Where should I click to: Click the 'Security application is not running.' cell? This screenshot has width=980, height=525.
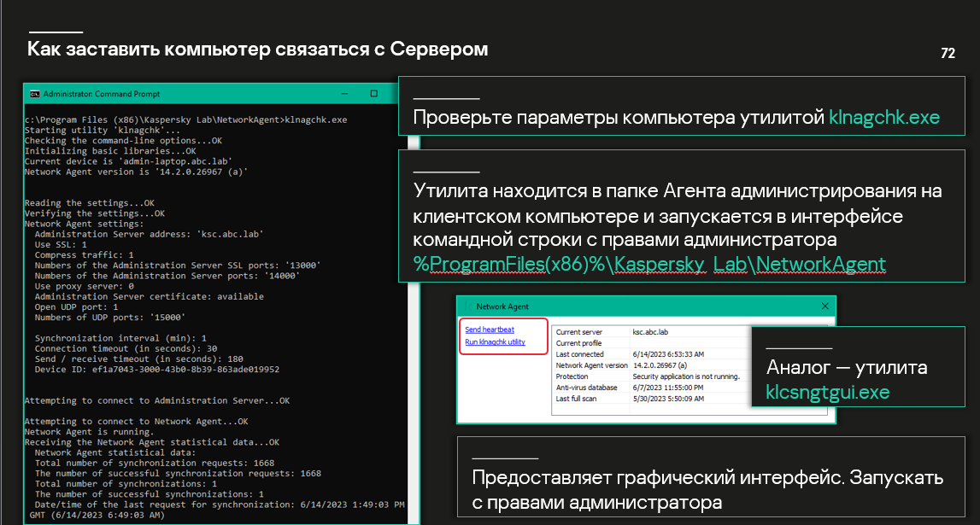(685, 376)
